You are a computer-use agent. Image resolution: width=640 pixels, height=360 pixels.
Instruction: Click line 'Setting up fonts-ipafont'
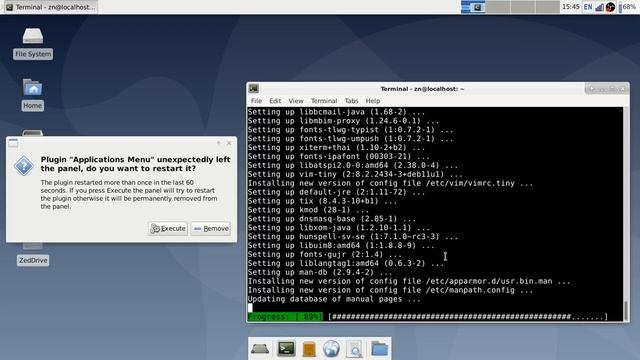point(338,157)
